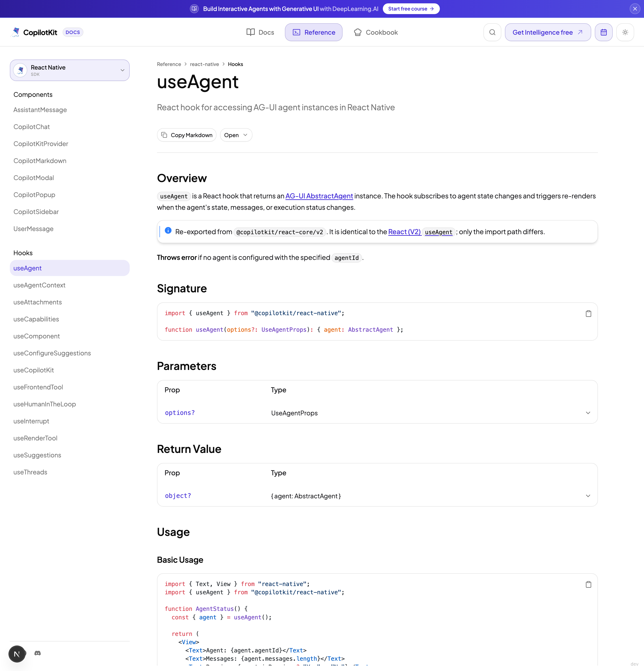Toggle light/dark theme sun icon
Viewport: 644px width, 671px height.
tap(625, 32)
